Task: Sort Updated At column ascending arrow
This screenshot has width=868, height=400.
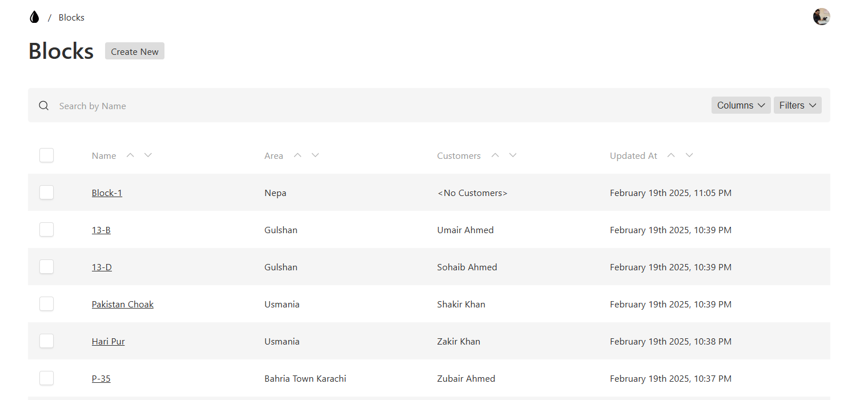Action: tap(672, 155)
